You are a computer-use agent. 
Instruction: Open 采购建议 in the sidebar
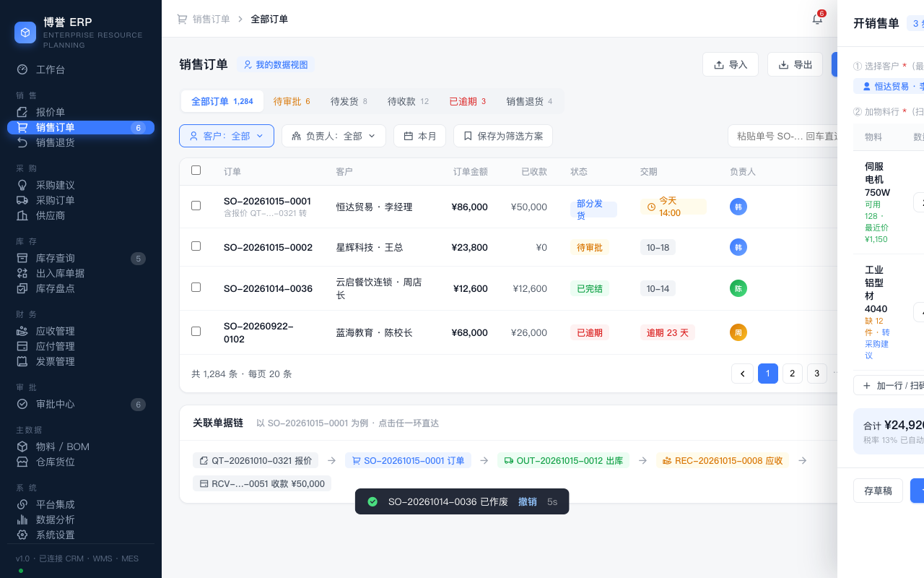click(81, 185)
